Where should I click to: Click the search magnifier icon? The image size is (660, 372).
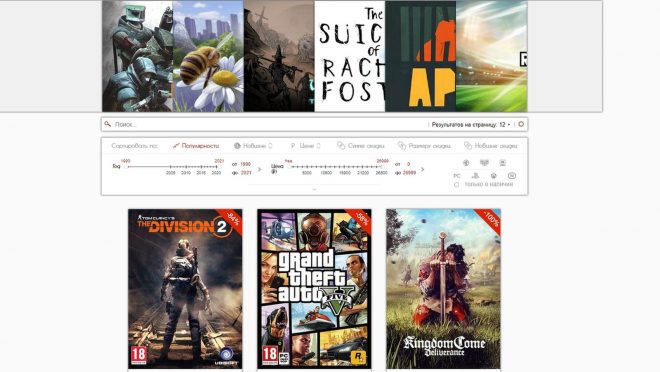[x=108, y=124]
